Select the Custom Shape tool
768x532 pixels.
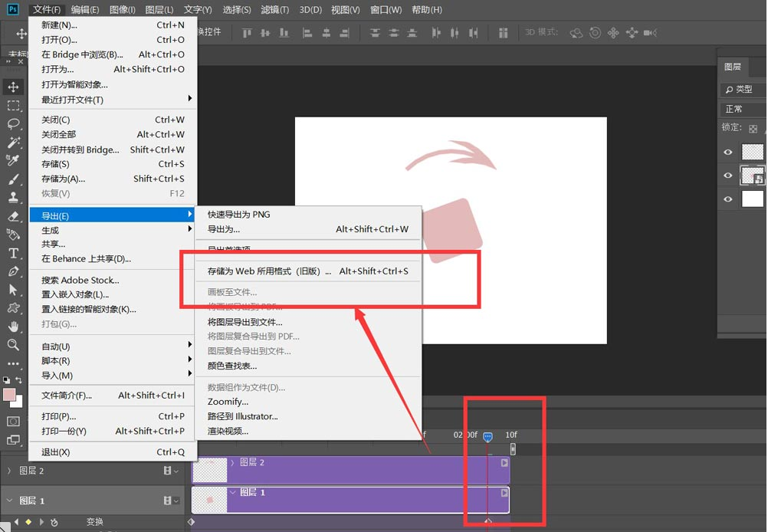(x=13, y=308)
